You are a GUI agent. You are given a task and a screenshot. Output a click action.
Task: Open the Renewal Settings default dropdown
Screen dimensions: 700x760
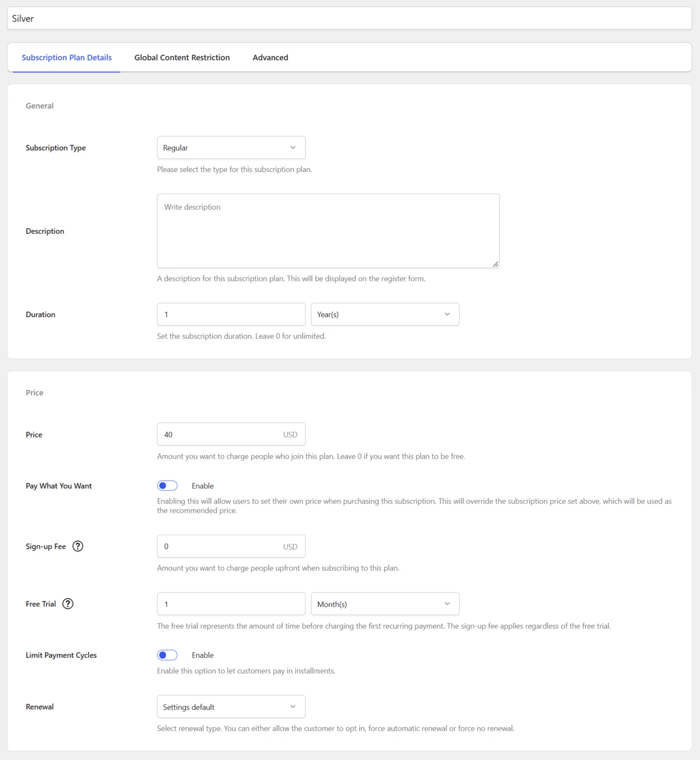click(x=231, y=707)
